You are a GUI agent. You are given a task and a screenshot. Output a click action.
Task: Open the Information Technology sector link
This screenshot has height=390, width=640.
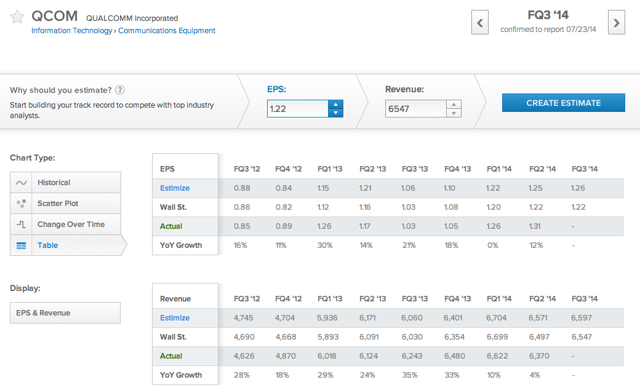pos(71,31)
